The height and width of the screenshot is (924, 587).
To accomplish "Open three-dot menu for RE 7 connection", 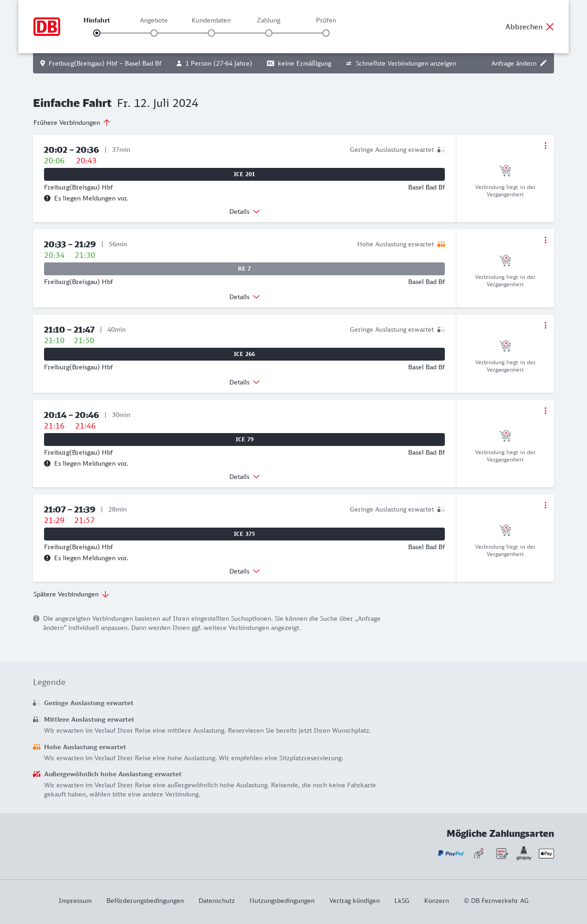I will click(545, 240).
